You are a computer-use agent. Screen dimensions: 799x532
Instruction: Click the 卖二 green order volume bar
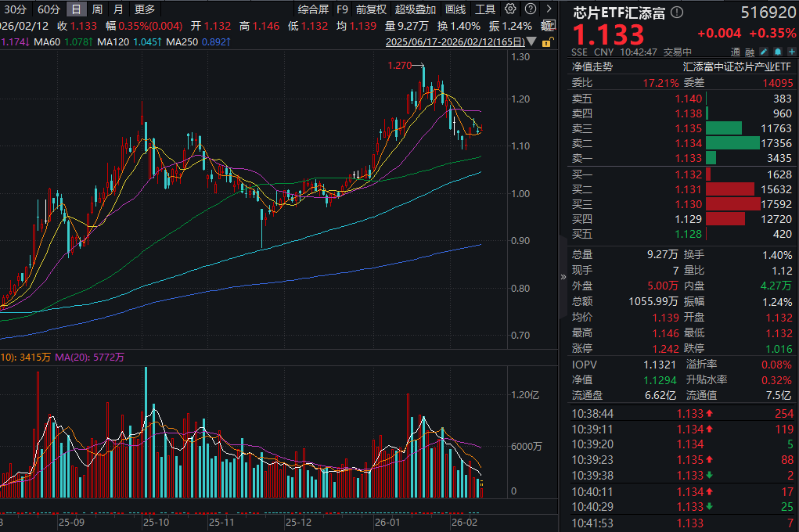732,143
